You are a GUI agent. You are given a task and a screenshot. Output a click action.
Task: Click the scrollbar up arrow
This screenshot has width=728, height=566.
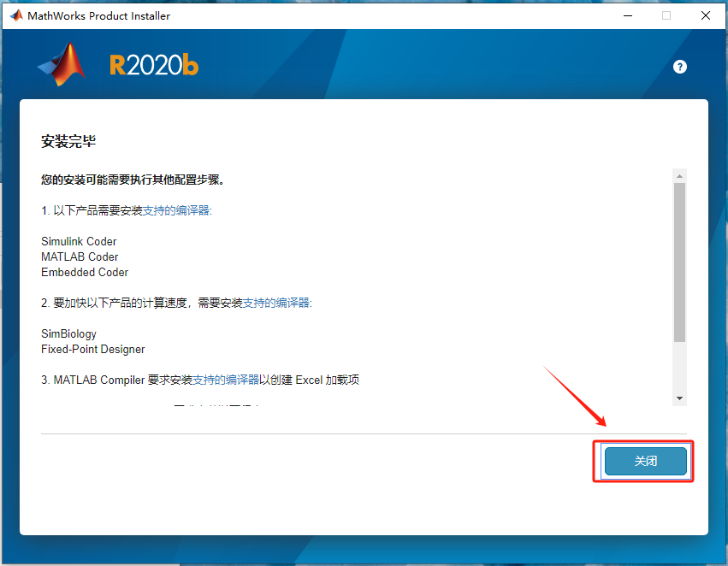pyautogui.click(x=679, y=176)
